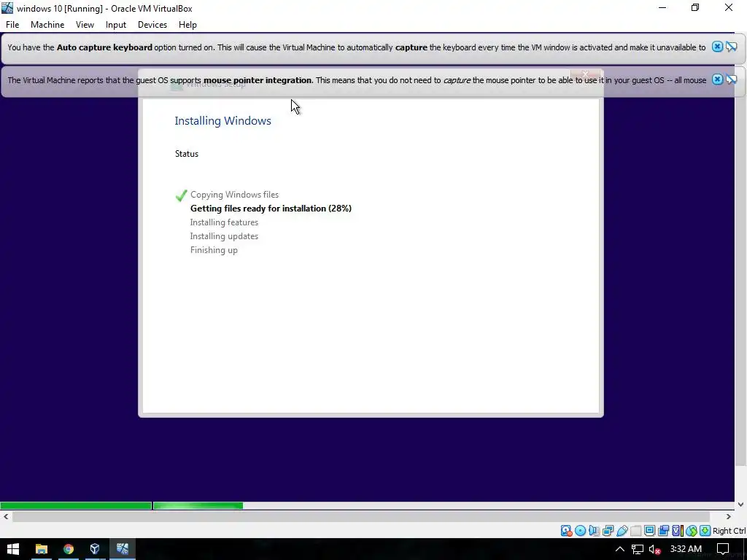Click speech-bubble icon on Auto capture keyboard notice
This screenshot has width=747, height=560.
point(732,47)
